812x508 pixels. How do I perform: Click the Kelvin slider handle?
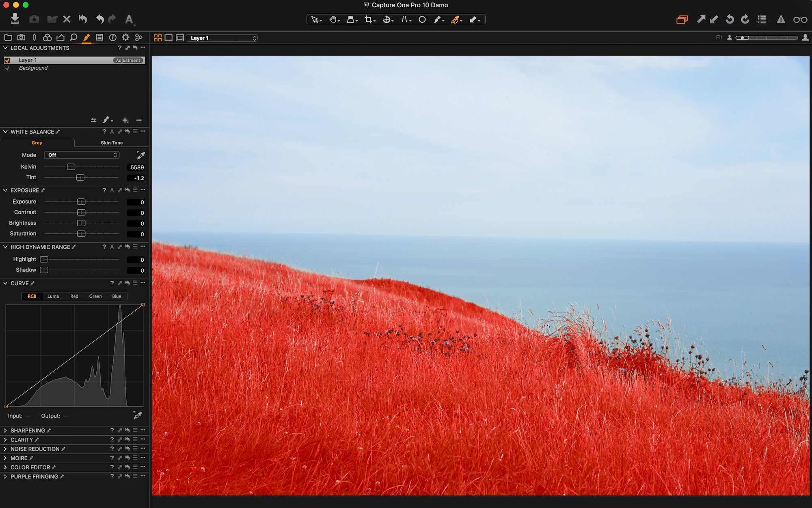[71, 167]
